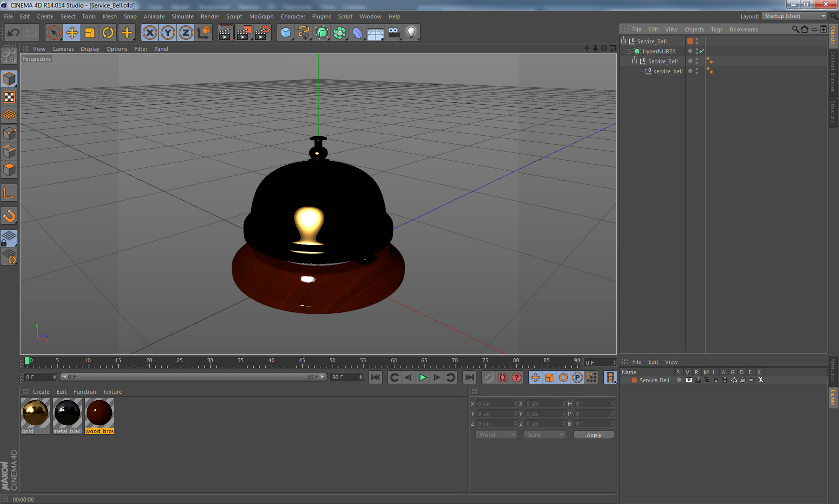
Task: Switch to Texture mode checkerboard icon
Action: coord(9,97)
